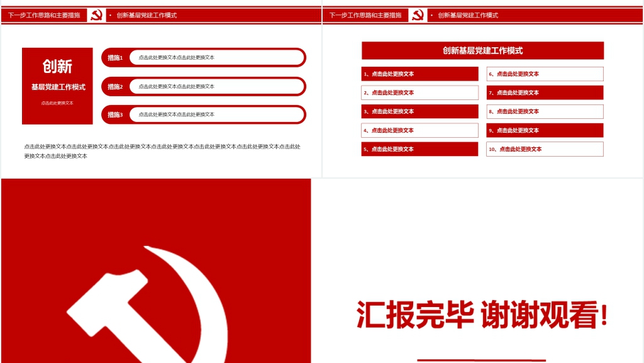Screen dimensions: 644x363
Task: Click the right slide's header '下一步工作思路和主要措施'
Action: tap(365, 15)
